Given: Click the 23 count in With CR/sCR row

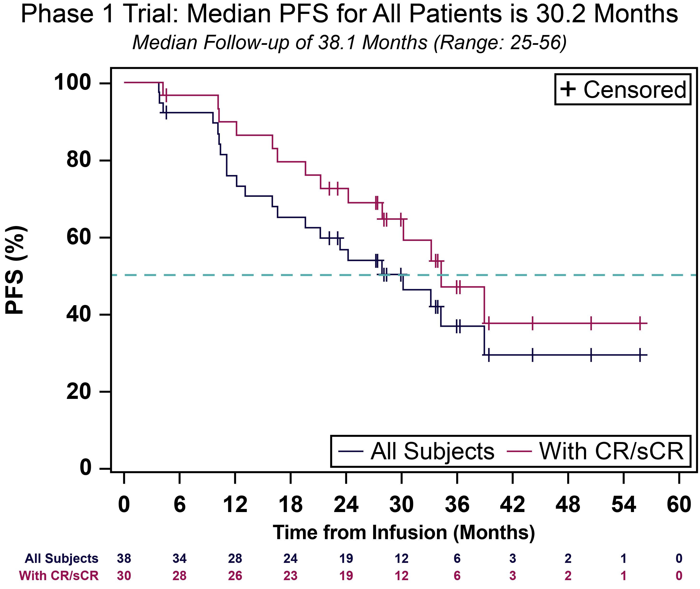Looking at the screenshot, I should [290, 576].
